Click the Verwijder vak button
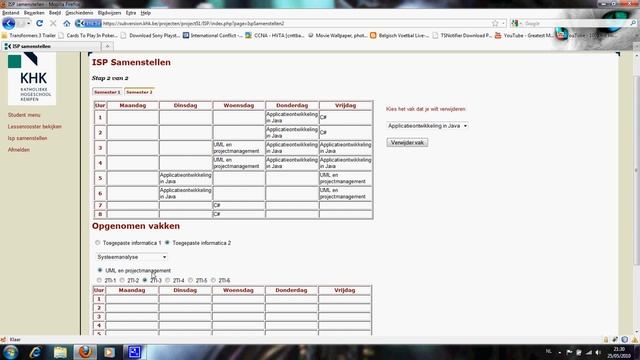The height and width of the screenshot is (360, 640). tap(407, 142)
